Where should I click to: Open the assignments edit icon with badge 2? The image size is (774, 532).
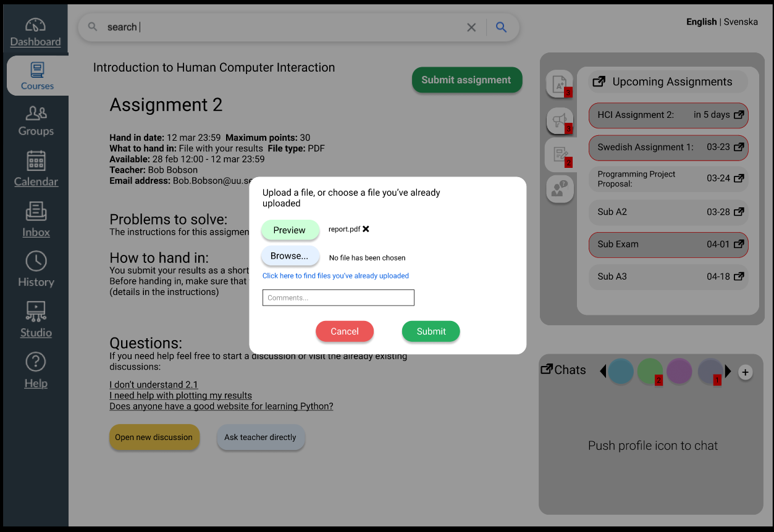coord(560,153)
